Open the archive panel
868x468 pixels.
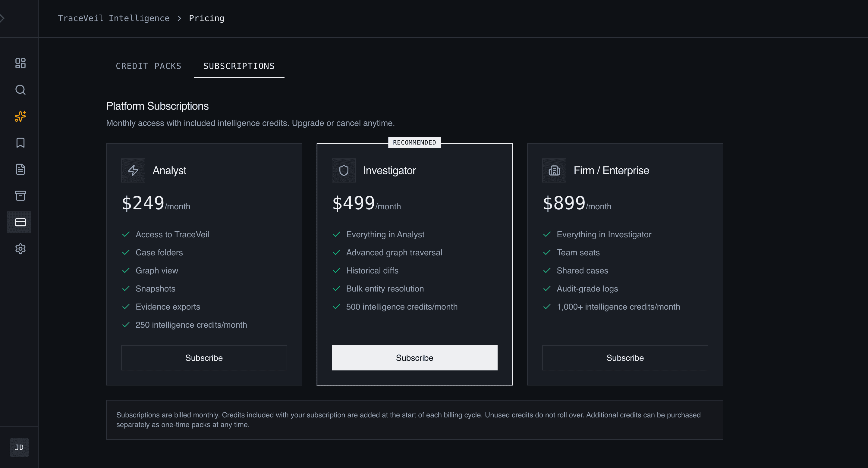20,196
